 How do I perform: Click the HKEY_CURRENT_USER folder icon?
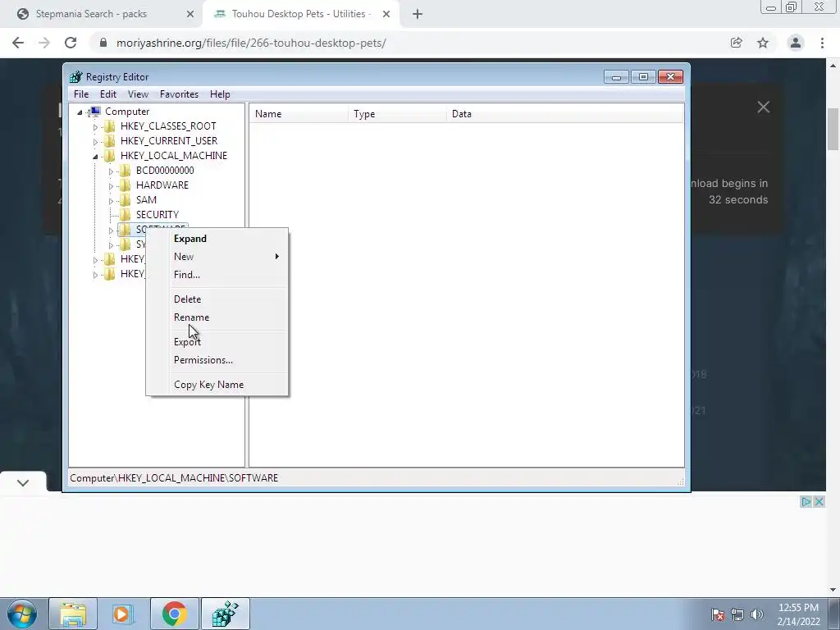tap(109, 141)
